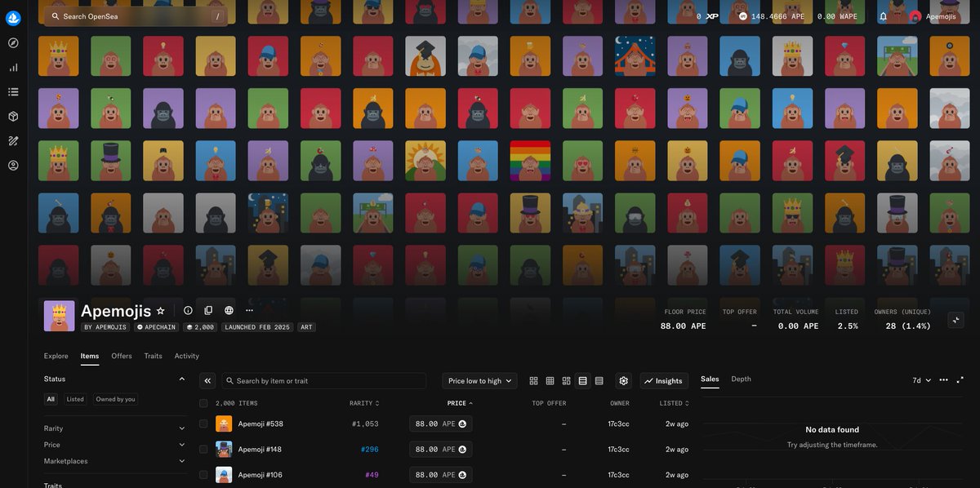This screenshot has width=980, height=488.
Task: Switch to the Activity tab
Action: pos(187,356)
